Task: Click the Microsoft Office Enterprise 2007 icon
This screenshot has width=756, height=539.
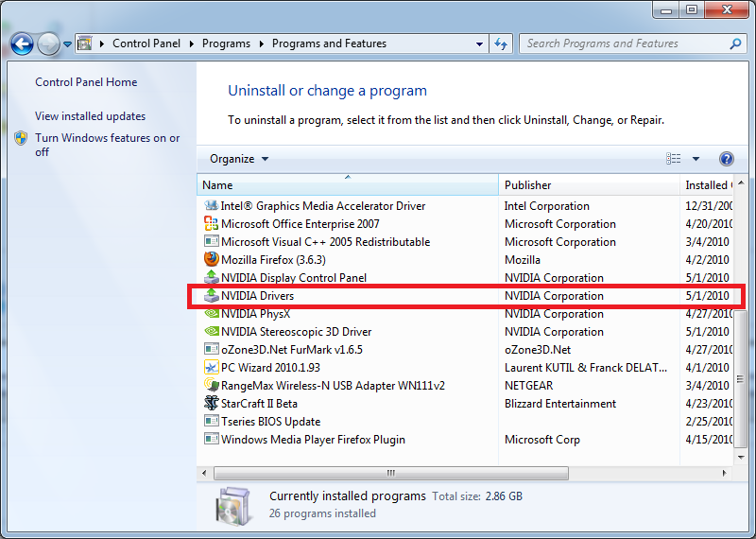Action: [x=211, y=223]
